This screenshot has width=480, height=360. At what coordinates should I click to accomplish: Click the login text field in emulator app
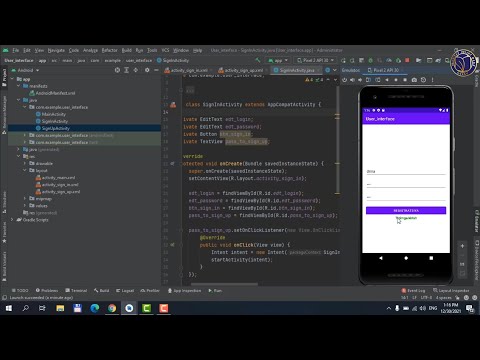[x=406, y=171]
